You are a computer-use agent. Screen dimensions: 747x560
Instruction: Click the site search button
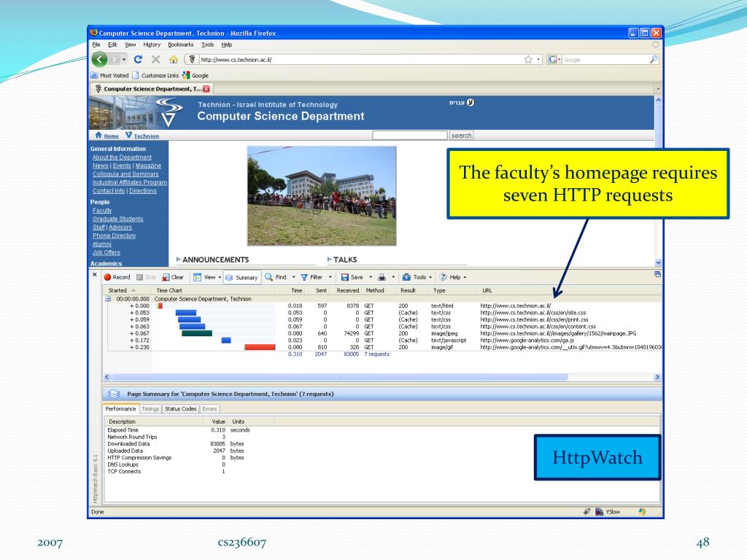[x=461, y=135]
